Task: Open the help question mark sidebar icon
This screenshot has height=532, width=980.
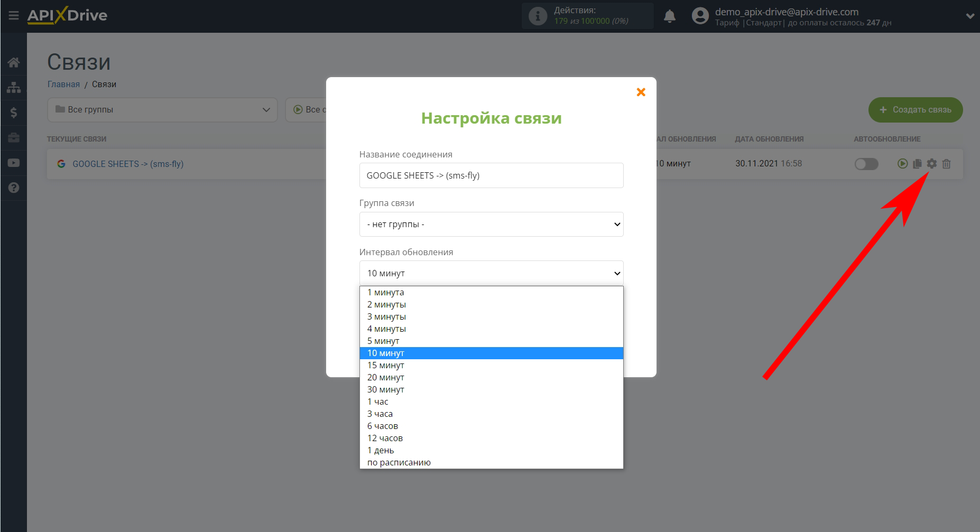Action: pos(14,188)
